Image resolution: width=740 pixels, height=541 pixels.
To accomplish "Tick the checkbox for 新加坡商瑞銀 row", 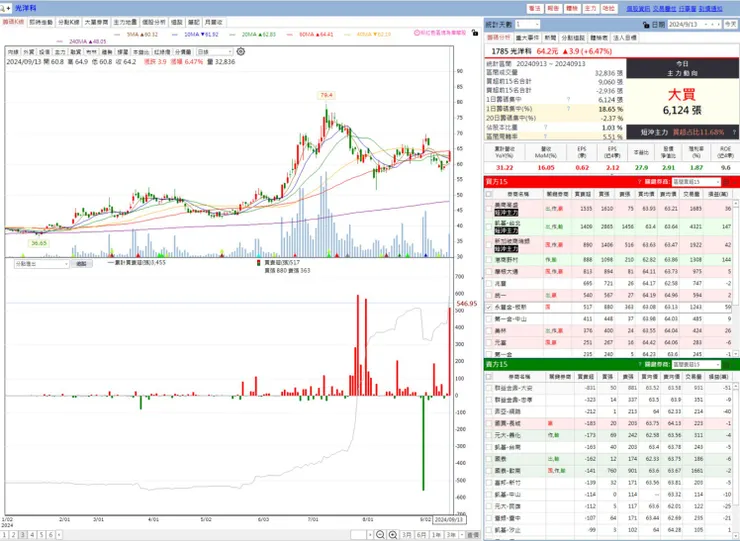I will 489,245.
